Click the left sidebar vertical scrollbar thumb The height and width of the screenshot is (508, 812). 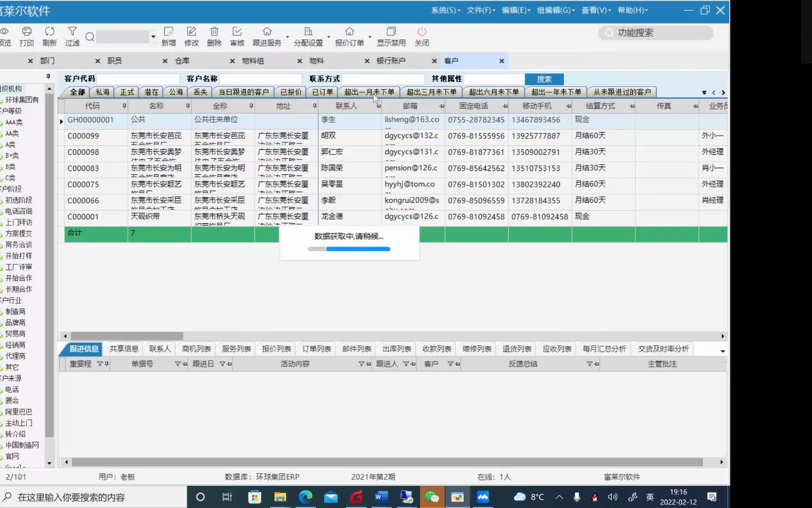(49, 266)
